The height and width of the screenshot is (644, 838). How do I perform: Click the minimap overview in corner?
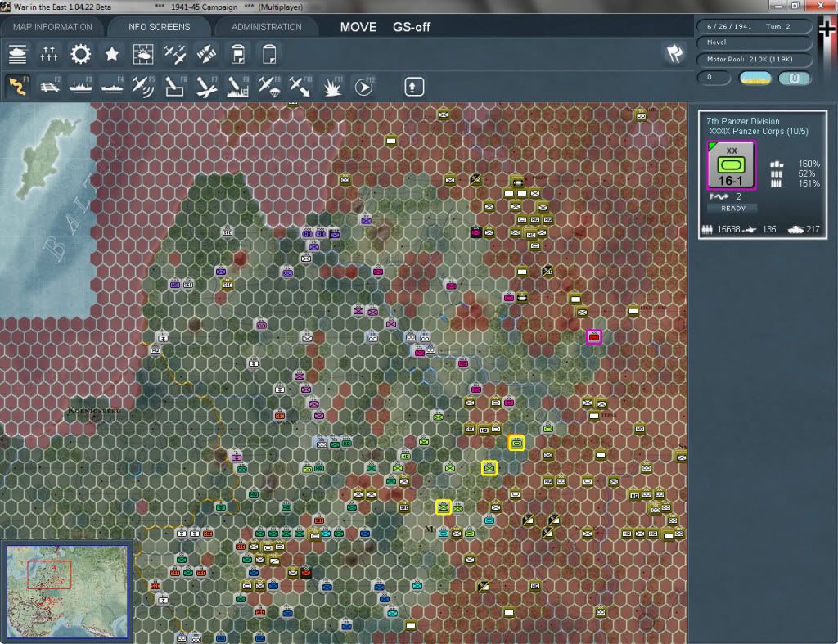point(67,591)
